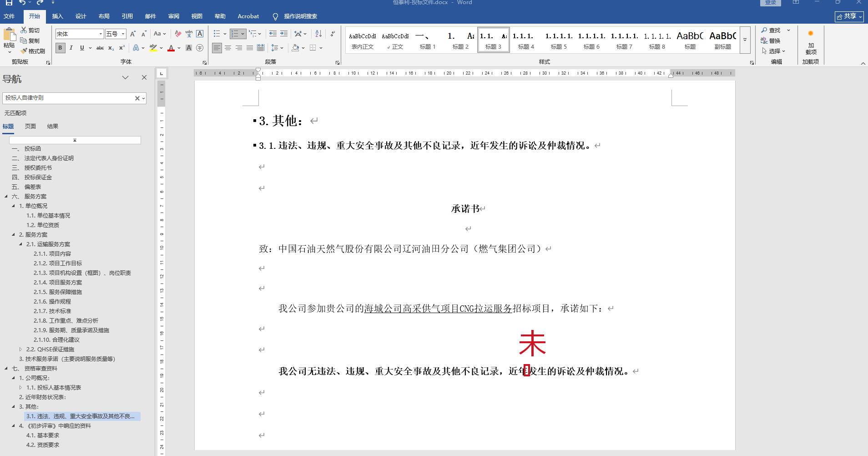Screen dimensions: 868x456
Task: Align paragraph text to the right
Action: click(x=239, y=48)
